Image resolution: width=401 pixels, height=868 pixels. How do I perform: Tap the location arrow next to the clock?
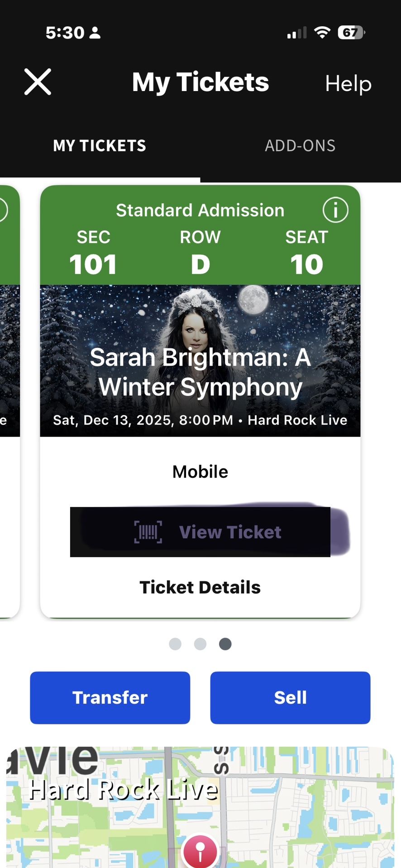[95, 33]
